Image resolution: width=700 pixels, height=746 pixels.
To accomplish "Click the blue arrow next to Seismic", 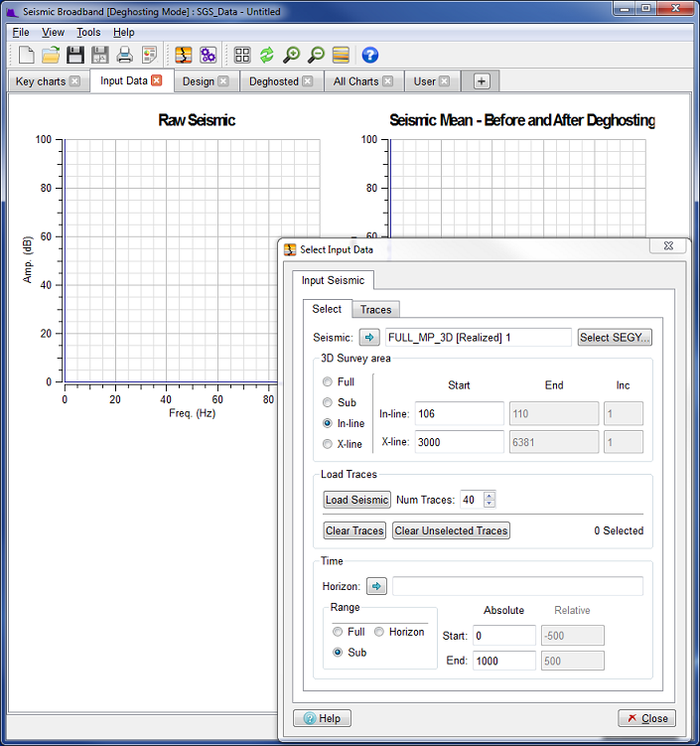I will point(369,338).
